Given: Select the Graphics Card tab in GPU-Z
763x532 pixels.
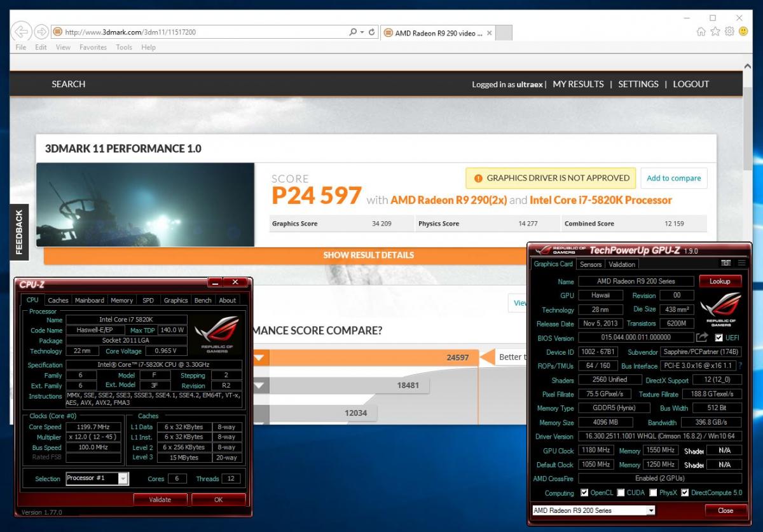Looking at the screenshot, I should 553,264.
